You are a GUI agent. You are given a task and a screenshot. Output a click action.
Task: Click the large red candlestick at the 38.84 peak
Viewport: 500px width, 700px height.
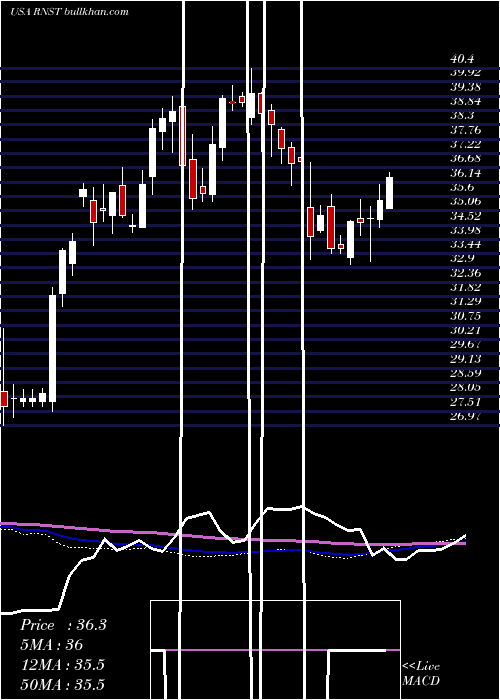(x=182, y=136)
